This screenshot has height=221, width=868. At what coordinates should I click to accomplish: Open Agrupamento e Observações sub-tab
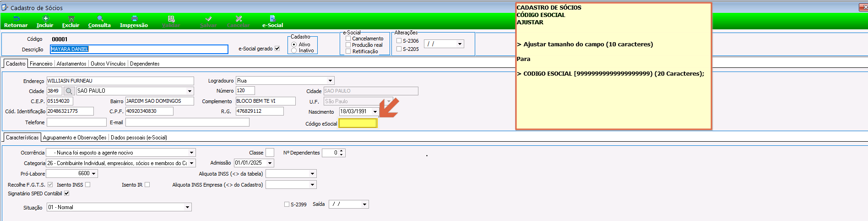click(75, 138)
